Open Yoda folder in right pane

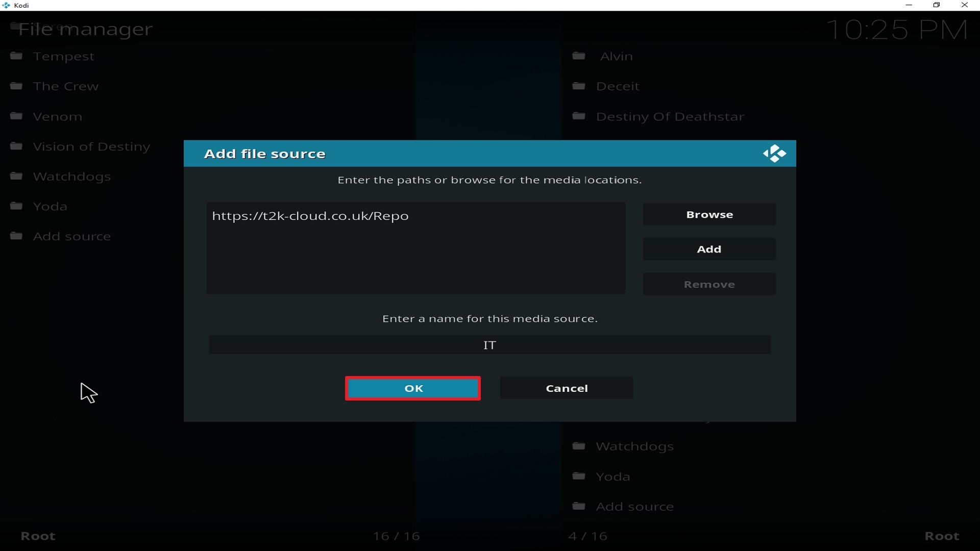[613, 477]
